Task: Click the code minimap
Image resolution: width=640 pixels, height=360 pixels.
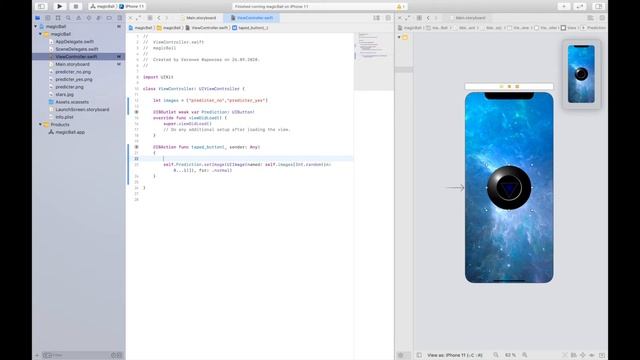Action: click(x=373, y=61)
